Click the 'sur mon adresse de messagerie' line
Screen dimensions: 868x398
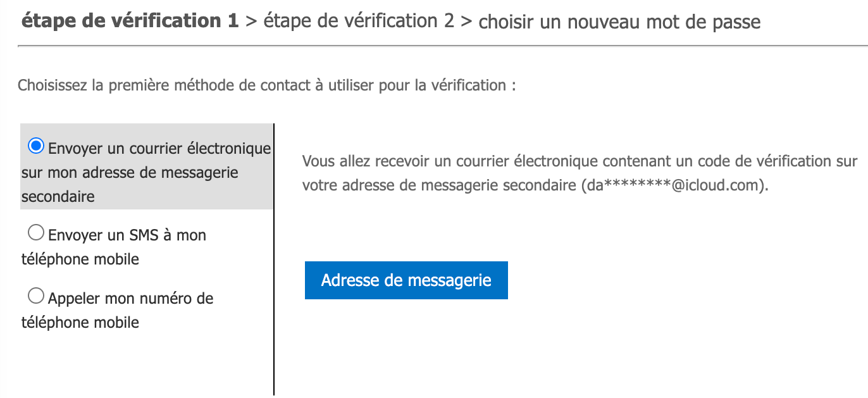tap(130, 173)
